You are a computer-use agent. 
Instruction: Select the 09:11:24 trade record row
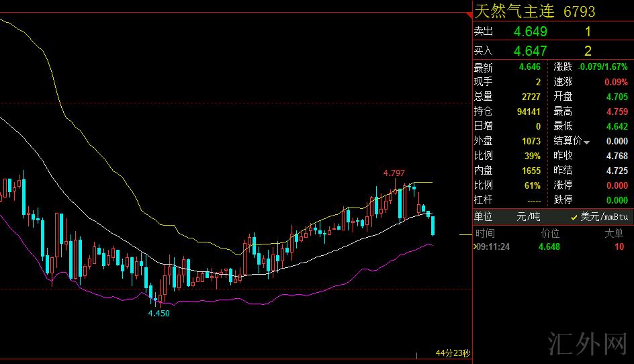pos(553,246)
